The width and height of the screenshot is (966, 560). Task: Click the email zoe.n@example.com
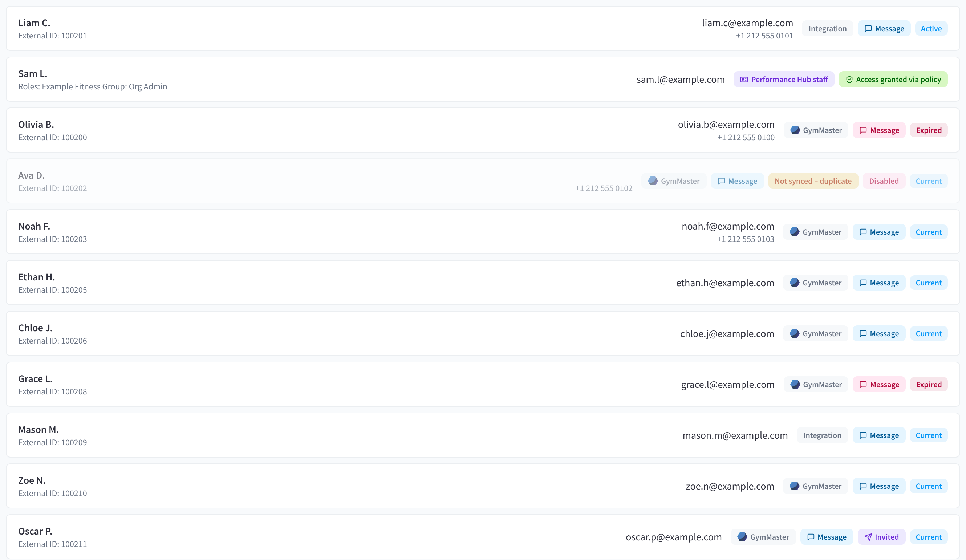point(730,486)
